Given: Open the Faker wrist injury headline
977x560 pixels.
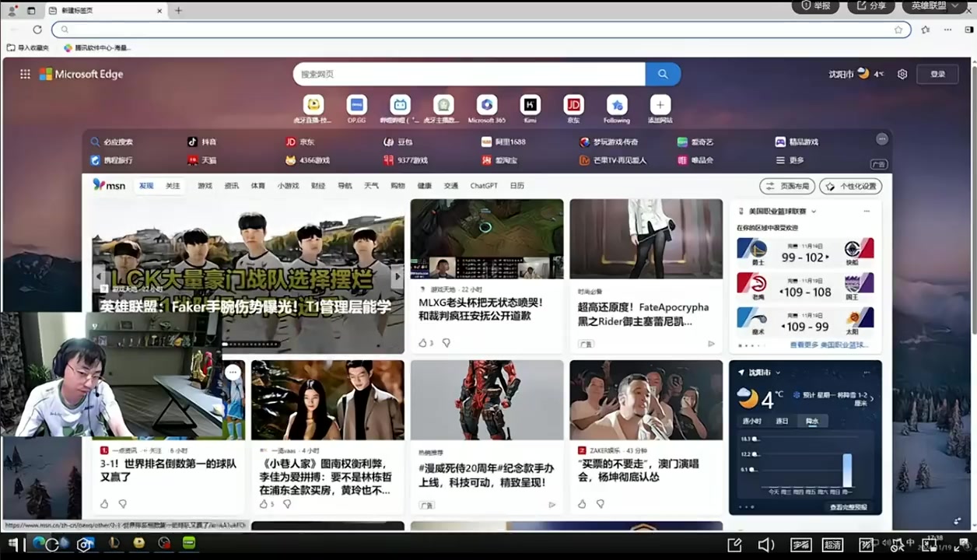Looking at the screenshot, I should tap(246, 307).
